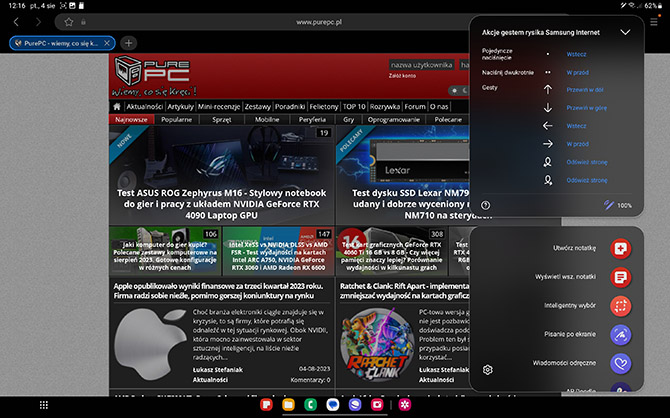Viewport: 670px width, 418px height.
Task: Open Wyświetl wsz. notatki icon
Action: click(x=620, y=277)
